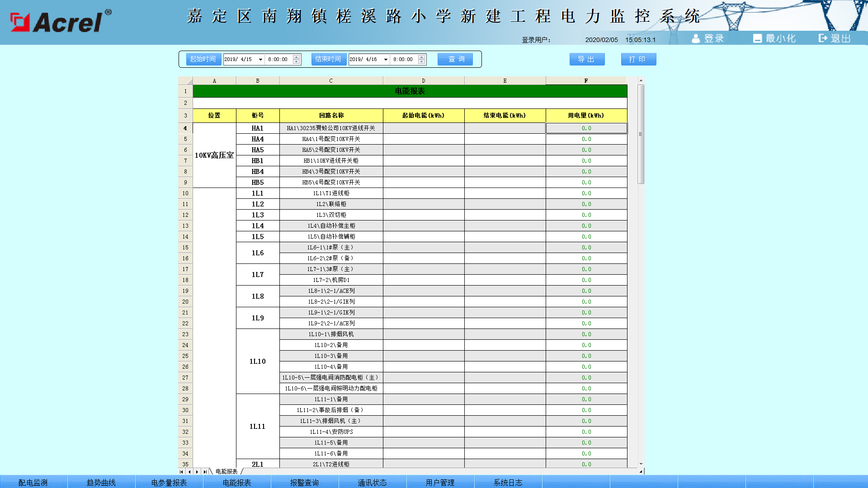Click the minimize window icon in header
This screenshot has width=868, height=488.
[757, 38]
